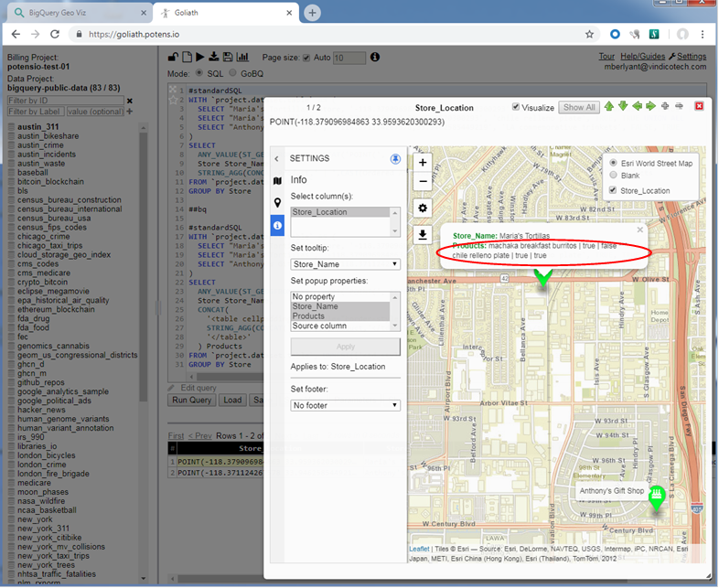Click in the Filter by ID field
This screenshot has height=588, width=719.
point(66,101)
